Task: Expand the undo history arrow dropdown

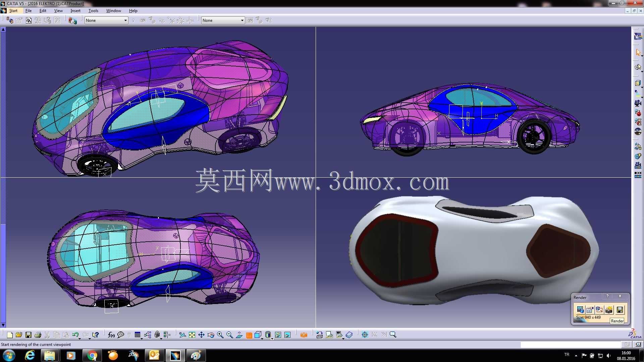Action: point(80,338)
